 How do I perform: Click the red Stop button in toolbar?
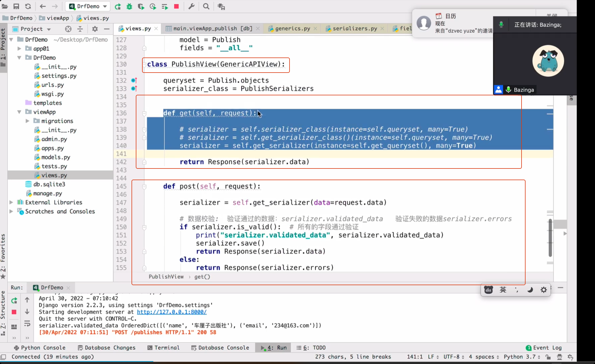pos(177,6)
